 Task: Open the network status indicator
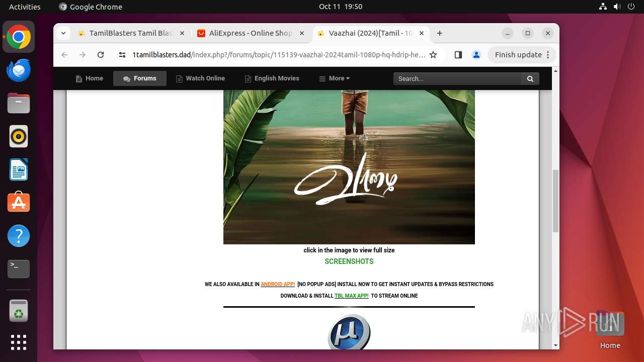pos(603,7)
